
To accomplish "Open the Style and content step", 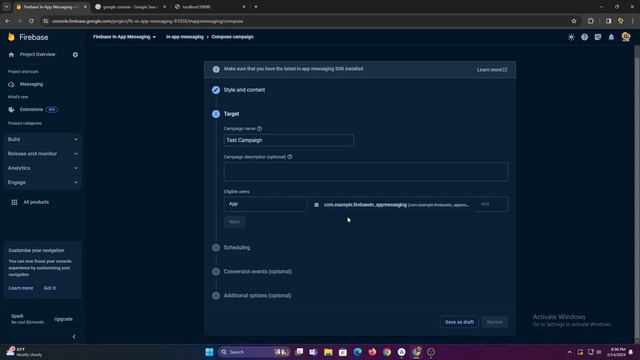I will 244,90.
